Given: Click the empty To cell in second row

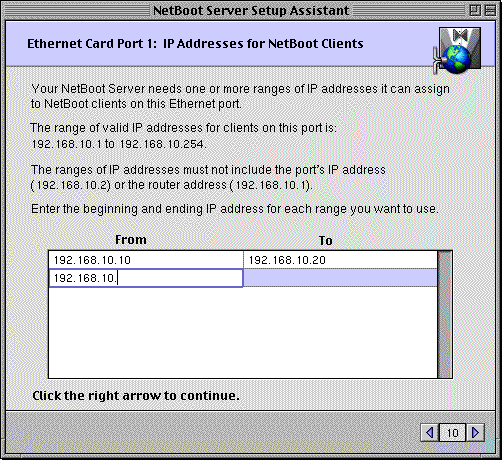Looking at the screenshot, I should click(x=340, y=278).
